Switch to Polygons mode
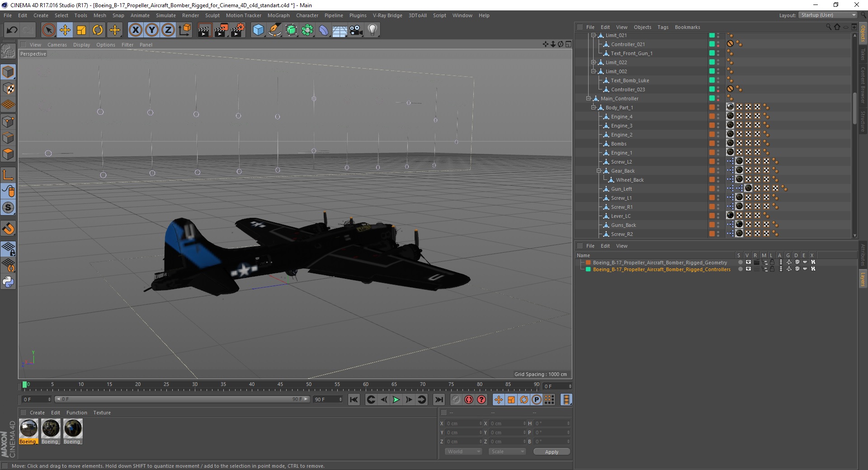868x470 pixels. [8, 155]
